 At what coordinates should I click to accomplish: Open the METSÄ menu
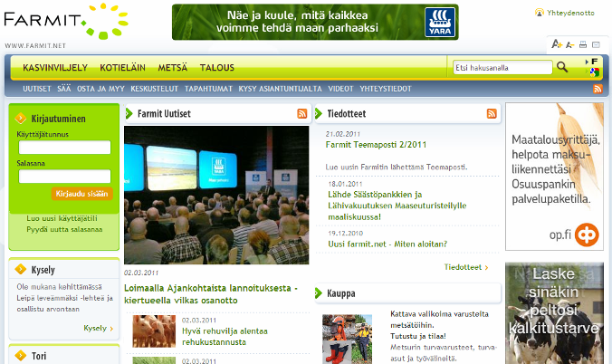(173, 68)
